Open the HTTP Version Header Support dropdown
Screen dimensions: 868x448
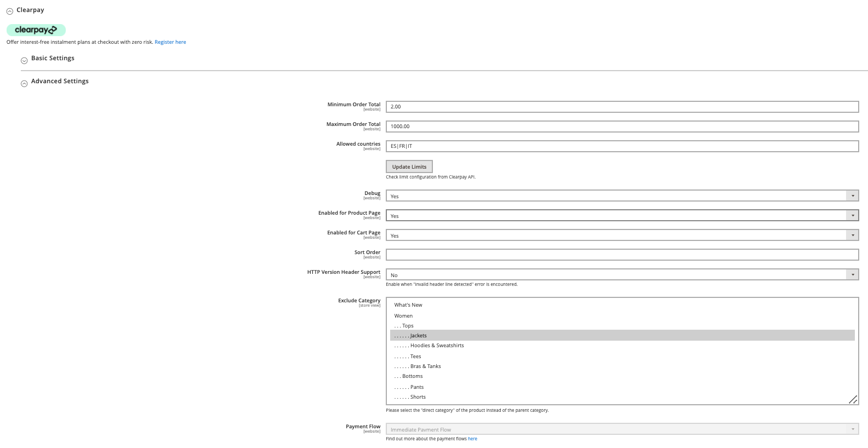(622, 275)
